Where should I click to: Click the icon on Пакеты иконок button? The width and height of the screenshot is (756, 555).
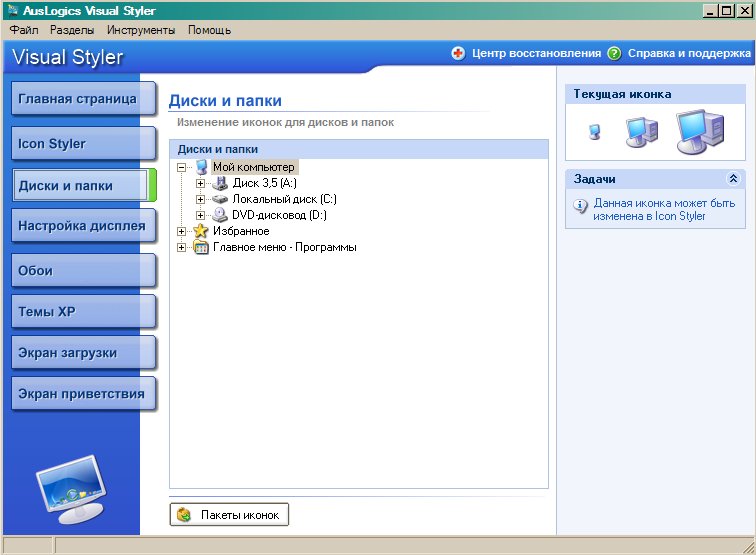pyautogui.click(x=184, y=515)
